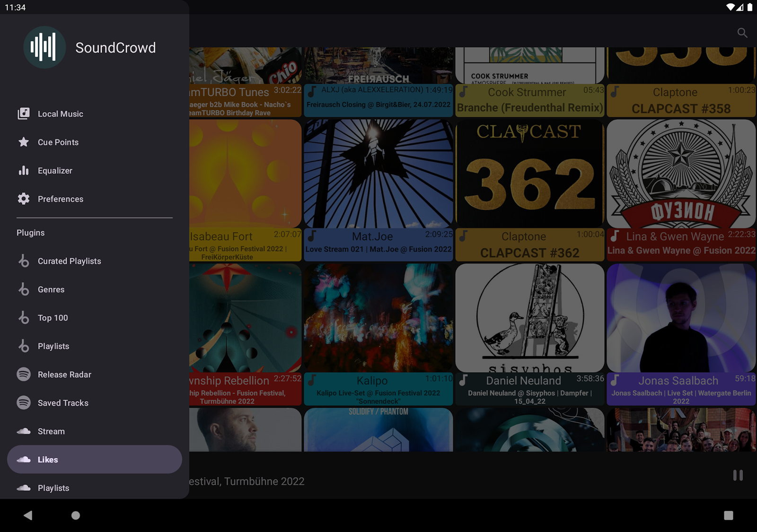Viewport: 757px width, 532px height.
Task: Open the Equalizer entry
Action: coord(95,171)
